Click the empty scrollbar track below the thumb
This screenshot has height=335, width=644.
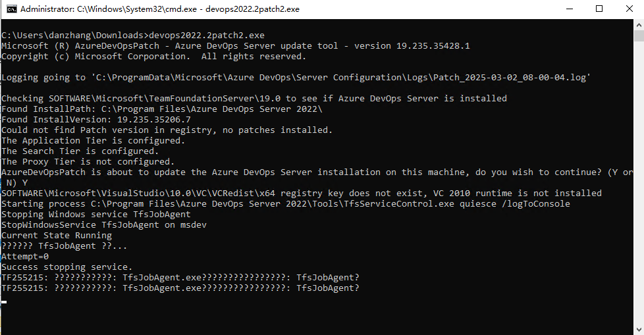[638, 197]
